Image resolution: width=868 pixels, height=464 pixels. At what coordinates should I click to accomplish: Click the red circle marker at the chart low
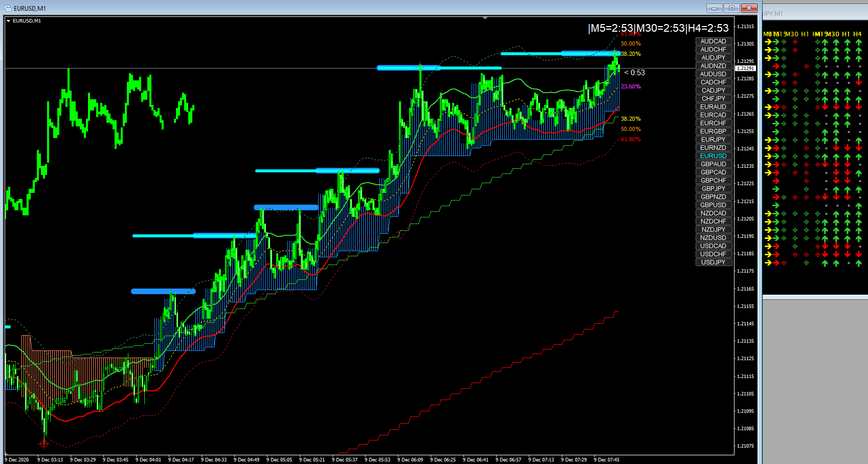pyautogui.click(x=44, y=443)
